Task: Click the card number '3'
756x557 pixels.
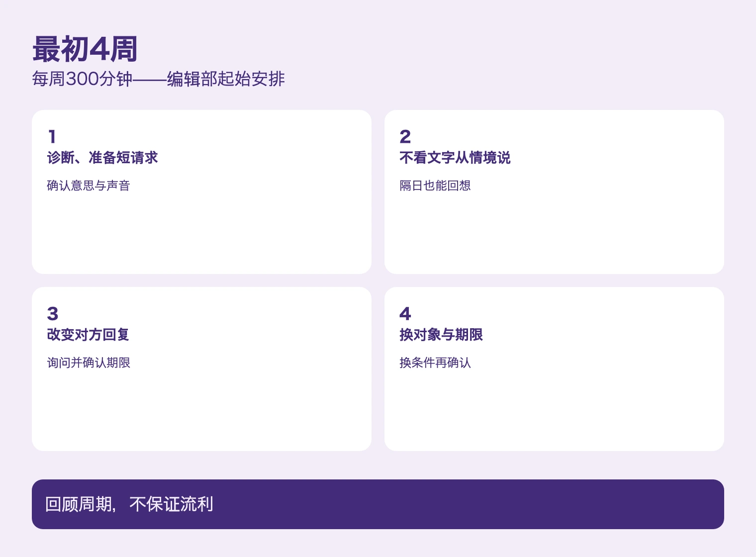Action: coord(53,313)
